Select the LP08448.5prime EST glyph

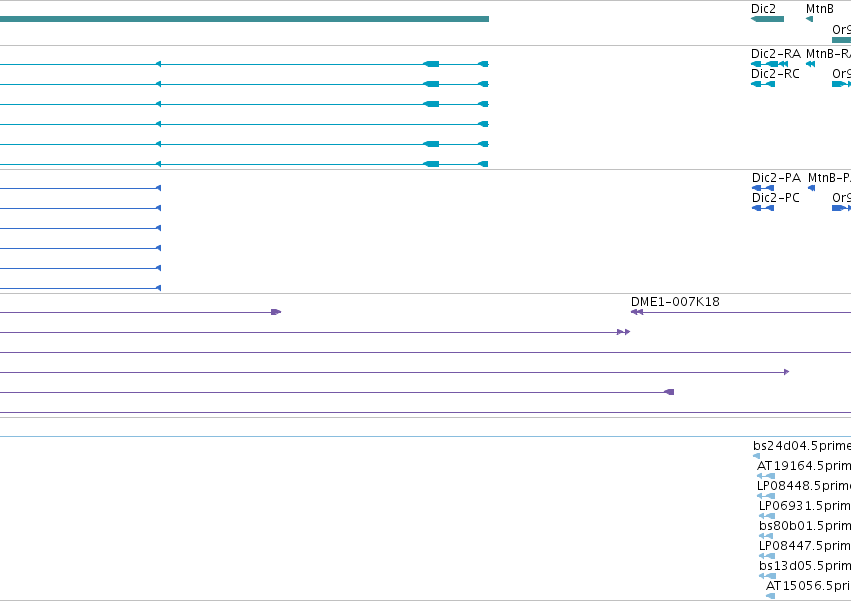tap(766, 496)
